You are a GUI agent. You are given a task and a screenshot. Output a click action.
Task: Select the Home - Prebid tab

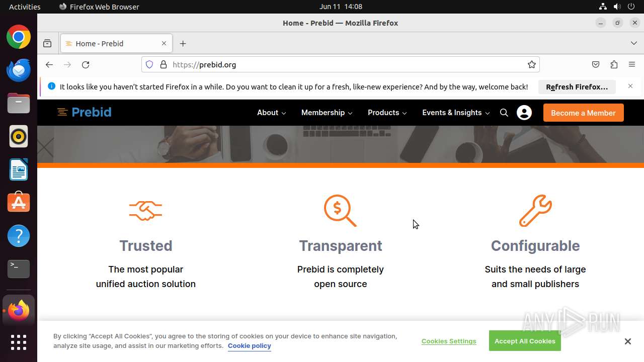[116, 43]
